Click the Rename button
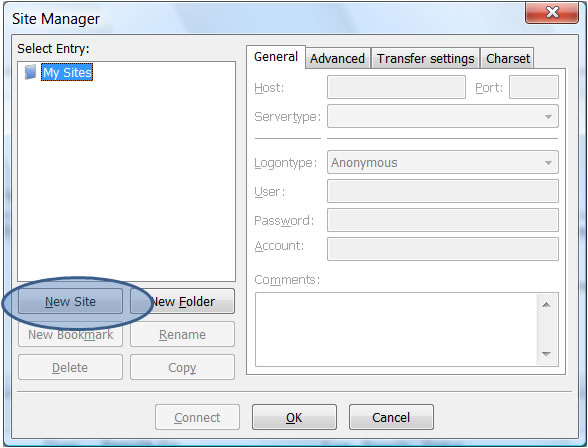 point(182,334)
